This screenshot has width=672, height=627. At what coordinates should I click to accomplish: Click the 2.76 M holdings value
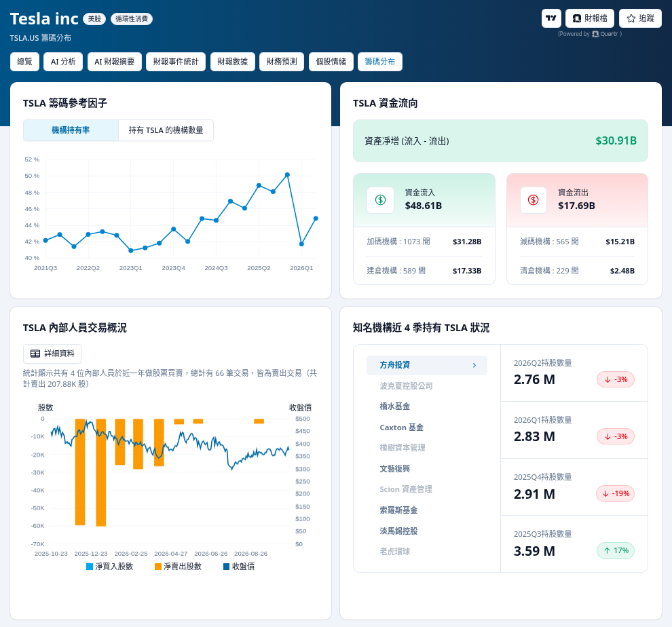(534, 379)
